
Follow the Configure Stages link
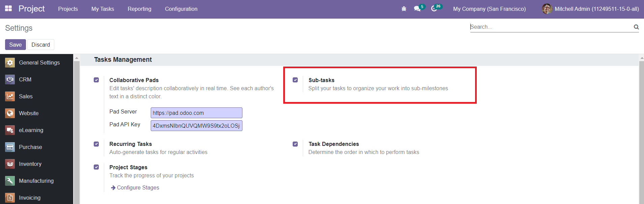(138, 187)
